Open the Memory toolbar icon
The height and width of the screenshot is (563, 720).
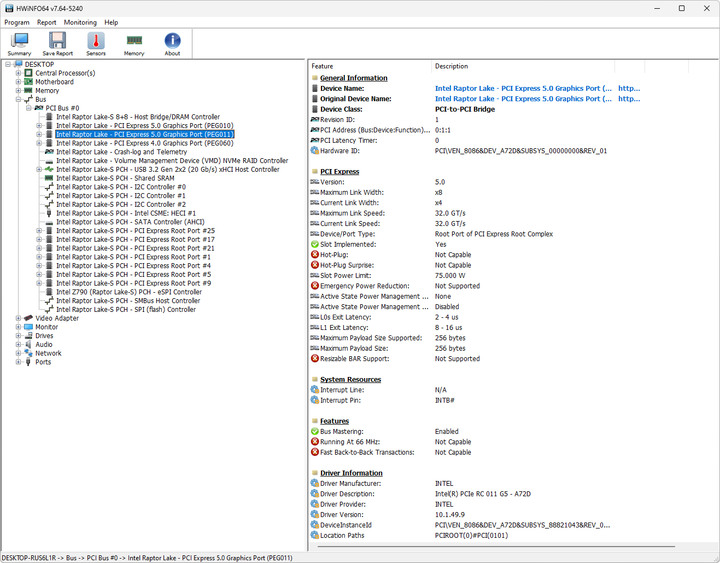tap(134, 44)
